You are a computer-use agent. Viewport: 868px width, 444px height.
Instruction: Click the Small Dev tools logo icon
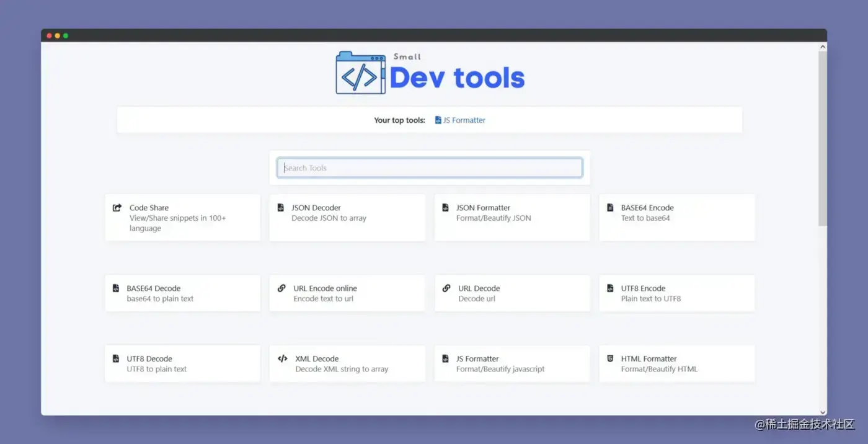pos(360,73)
